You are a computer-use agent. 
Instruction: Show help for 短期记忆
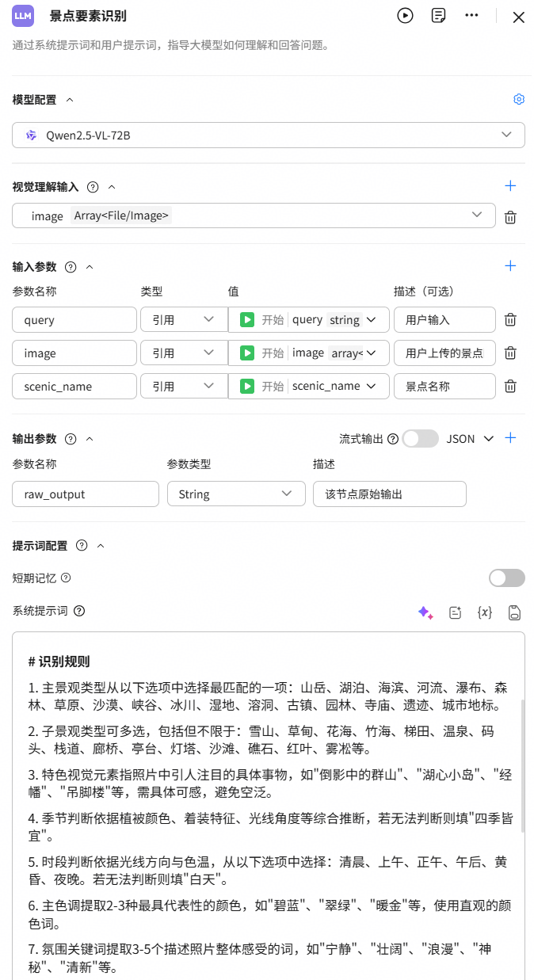pyautogui.click(x=66, y=578)
